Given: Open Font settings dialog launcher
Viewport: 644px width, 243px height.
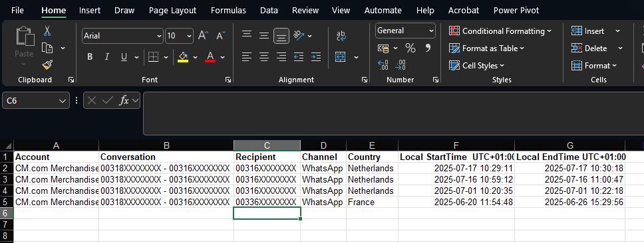Looking at the screenshot, I should click(x=228, y=80).
